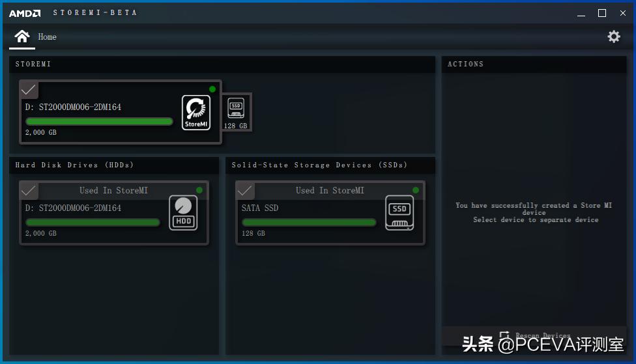Select the SATA SSD device name
Image resolution: width=636 pixels, height=364 pixels.
coord(260,208)
